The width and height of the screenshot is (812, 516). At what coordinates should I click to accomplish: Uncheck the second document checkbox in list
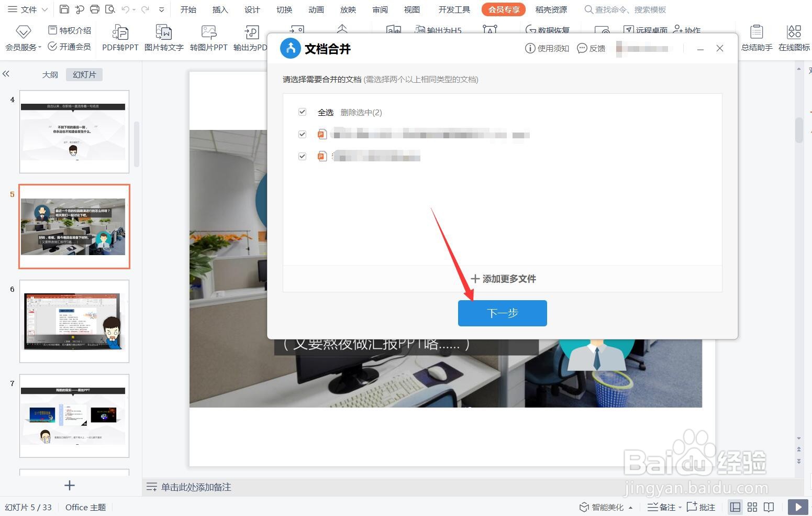tap(302, 156)
